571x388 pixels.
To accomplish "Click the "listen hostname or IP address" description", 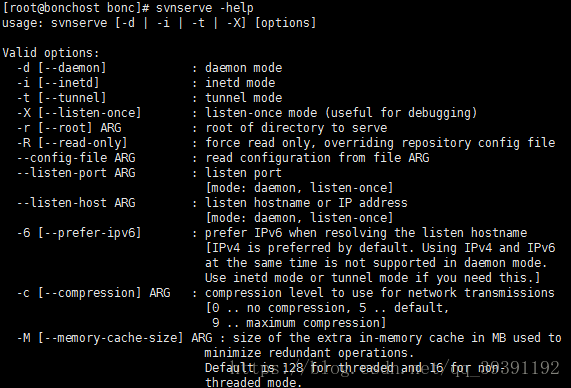I will point(306,203).
